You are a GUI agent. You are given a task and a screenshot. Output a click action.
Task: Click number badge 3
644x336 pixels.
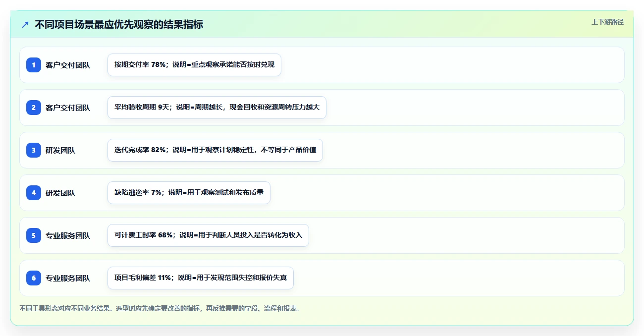(34, 150)
